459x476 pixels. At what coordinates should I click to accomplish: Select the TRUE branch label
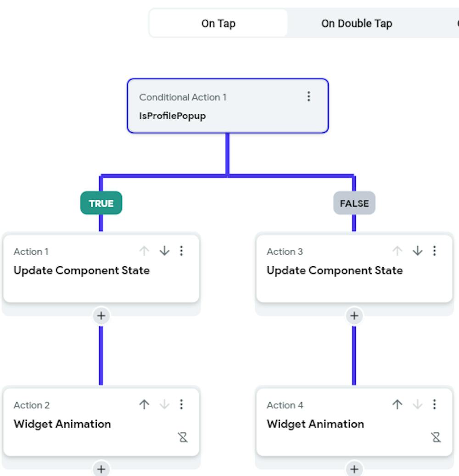(101, 203)
